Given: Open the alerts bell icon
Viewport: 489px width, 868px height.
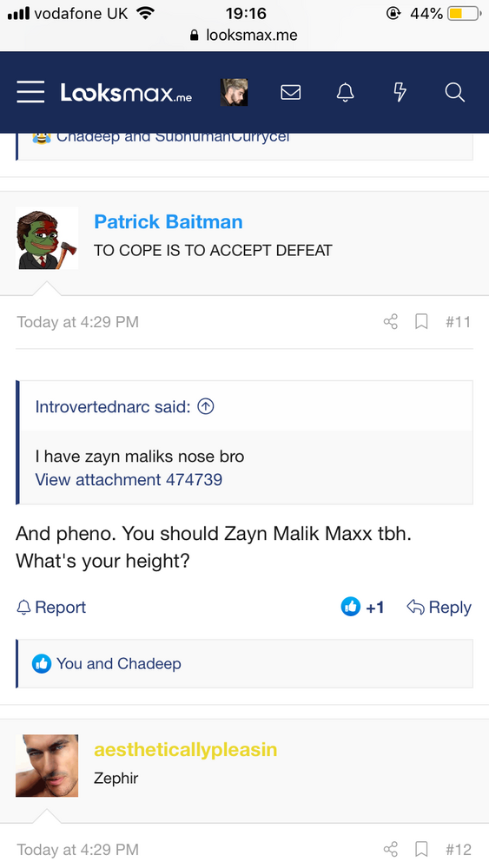Looking at the screenshot, I should (x=345, y=92).
